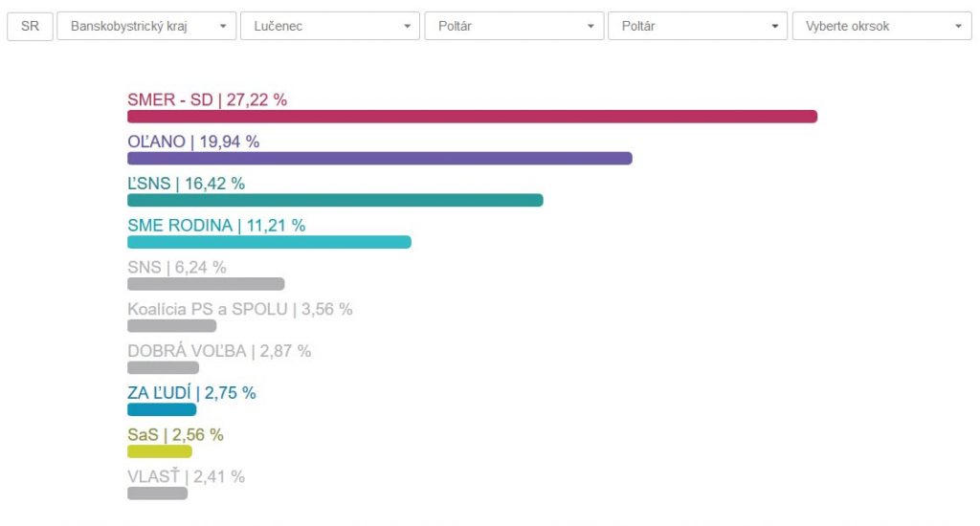Expand the Vyberte okrsok dropdown

(x=881, y=26)
